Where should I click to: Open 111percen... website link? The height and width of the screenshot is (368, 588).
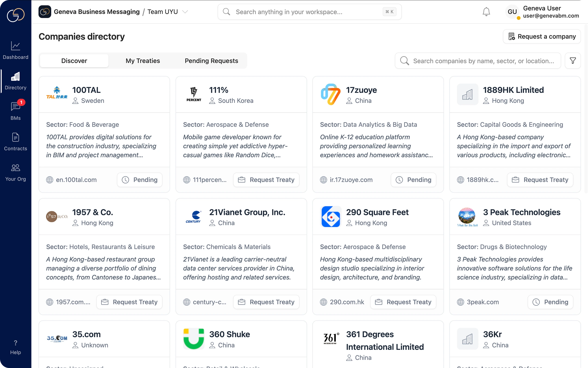coord(210,180)
